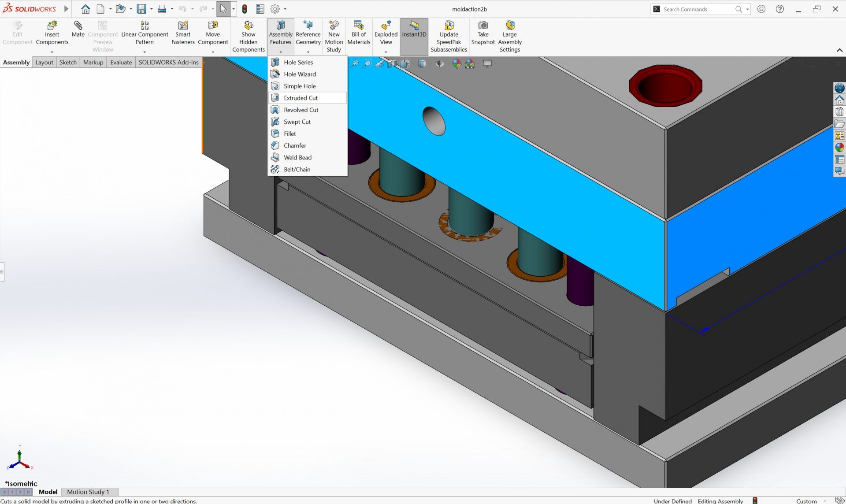
Task: Toggle Hide/Show Items eye icon
Action: coord(439,63)
